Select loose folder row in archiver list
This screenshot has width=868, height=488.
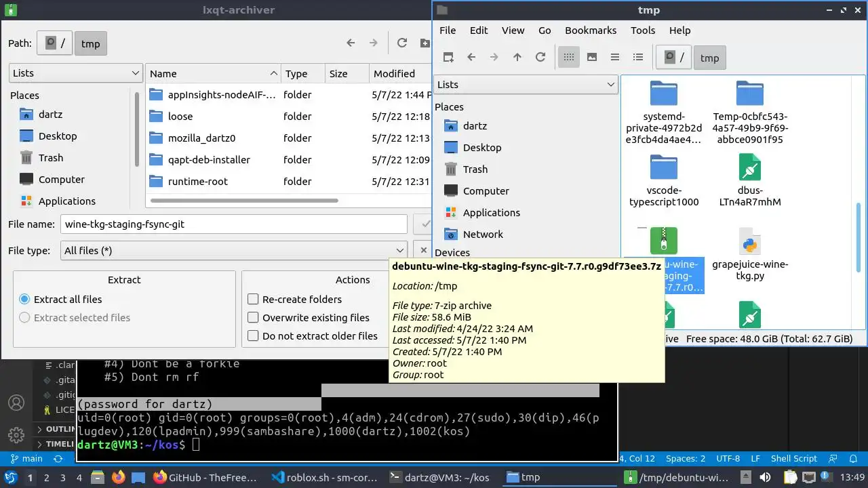click(x=289, y=117)
